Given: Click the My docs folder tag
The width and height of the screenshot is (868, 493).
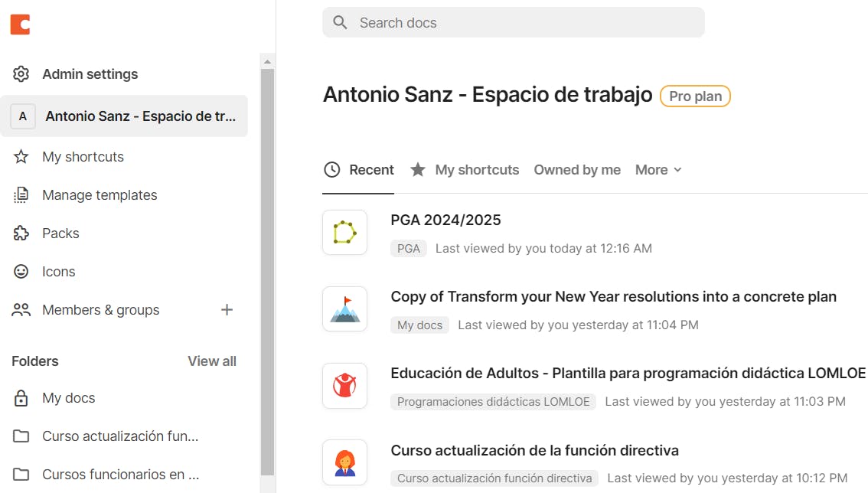Looking at the screenshot, I should coord(419,325).
